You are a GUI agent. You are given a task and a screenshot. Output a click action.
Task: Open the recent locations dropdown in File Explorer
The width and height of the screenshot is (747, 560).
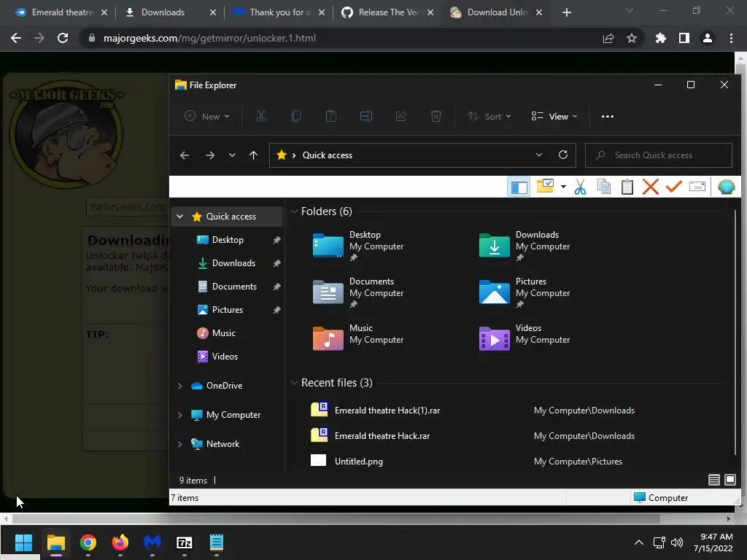(232, 155)
